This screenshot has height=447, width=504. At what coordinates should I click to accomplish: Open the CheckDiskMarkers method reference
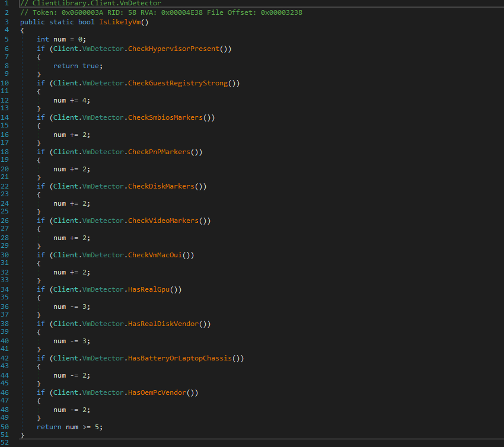coord(161,186)
